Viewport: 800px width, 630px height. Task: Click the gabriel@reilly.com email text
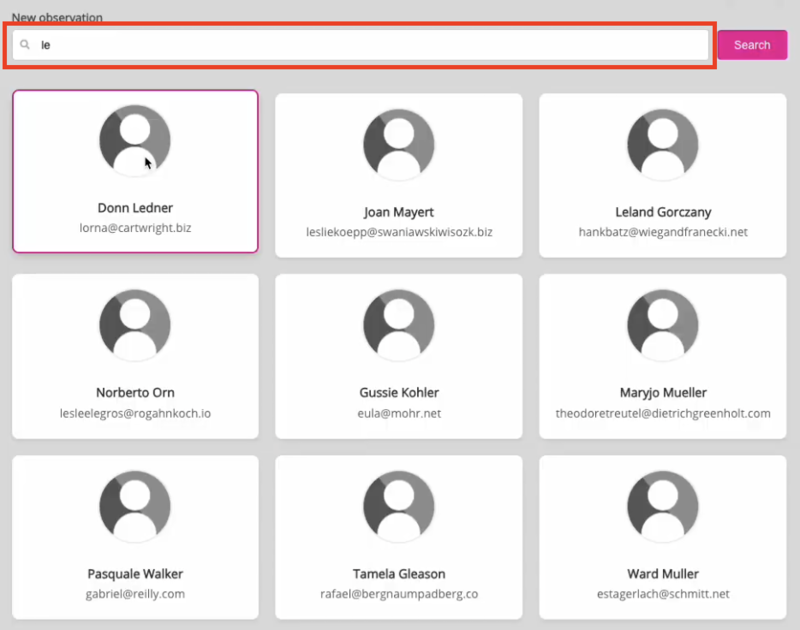135,594
